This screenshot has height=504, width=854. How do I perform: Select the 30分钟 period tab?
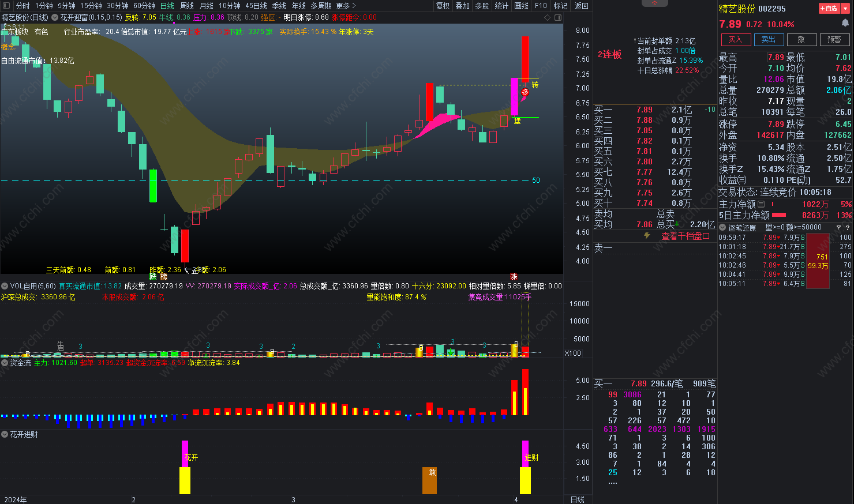click(x=118, y=6)
